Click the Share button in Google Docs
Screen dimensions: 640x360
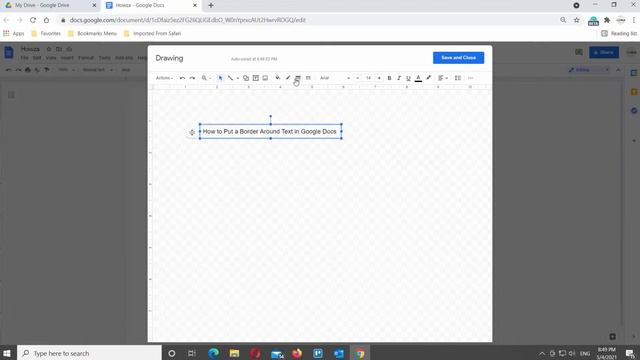pyautogui.click(x=604, y=52)
